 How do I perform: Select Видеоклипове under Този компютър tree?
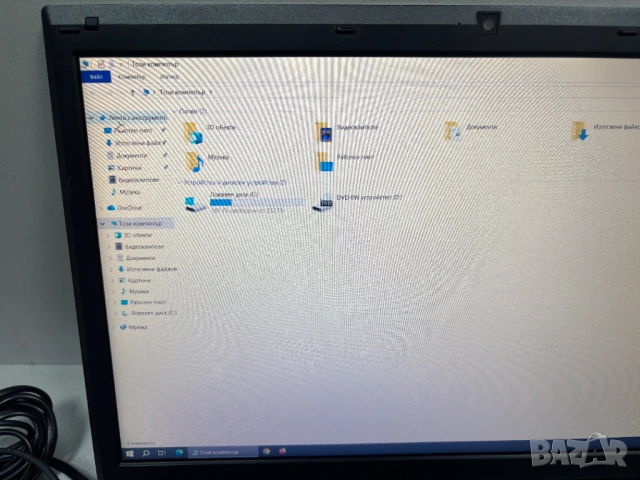[140, 247]
